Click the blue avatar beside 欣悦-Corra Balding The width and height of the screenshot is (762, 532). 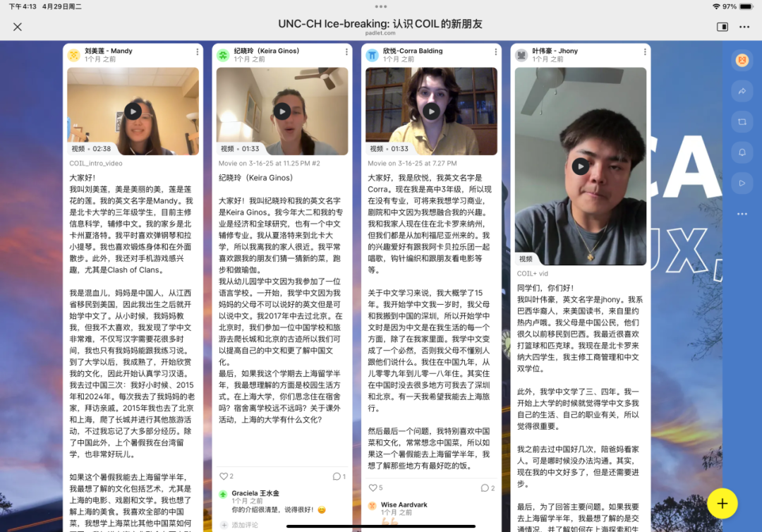click(373, 55)
